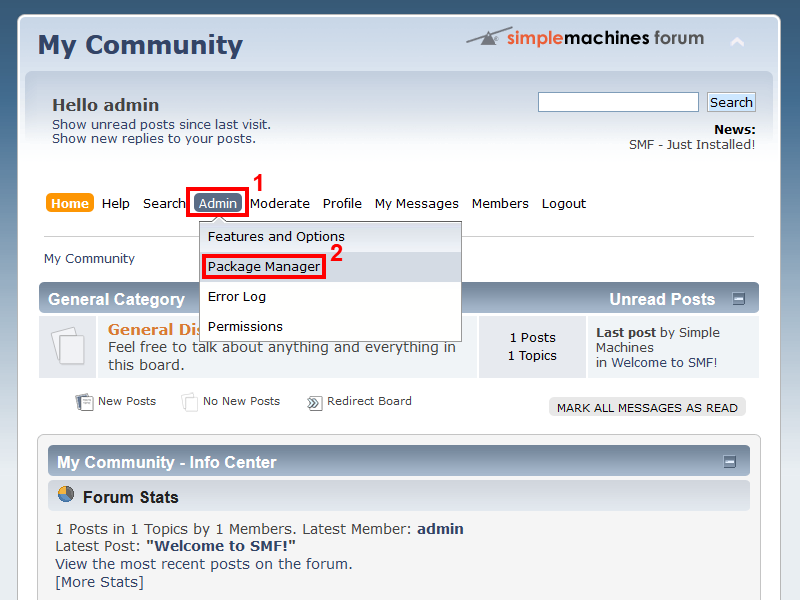Click the Forum Stats pie chart icon
Image resolution: width=800 pixels, height=600 pixels.
click(x=66, y=495)
